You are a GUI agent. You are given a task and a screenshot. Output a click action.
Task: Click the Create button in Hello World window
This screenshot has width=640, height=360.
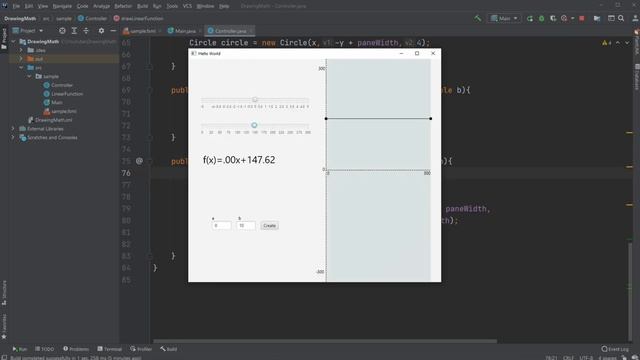(x=269, y=225)
